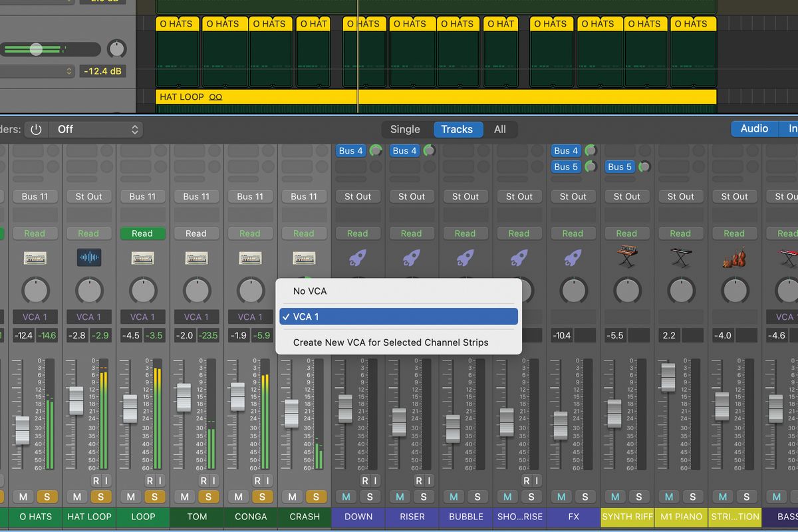Adjust the Bus 4 send knob on DOWN
Screen dimensions: 798x532
pos(376,151)
